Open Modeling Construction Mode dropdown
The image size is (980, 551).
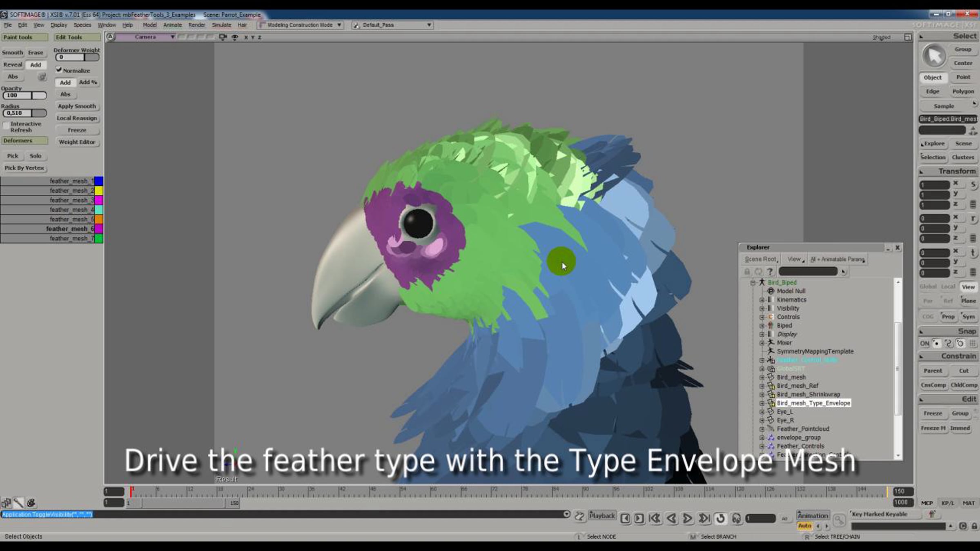tap(300, 25)
